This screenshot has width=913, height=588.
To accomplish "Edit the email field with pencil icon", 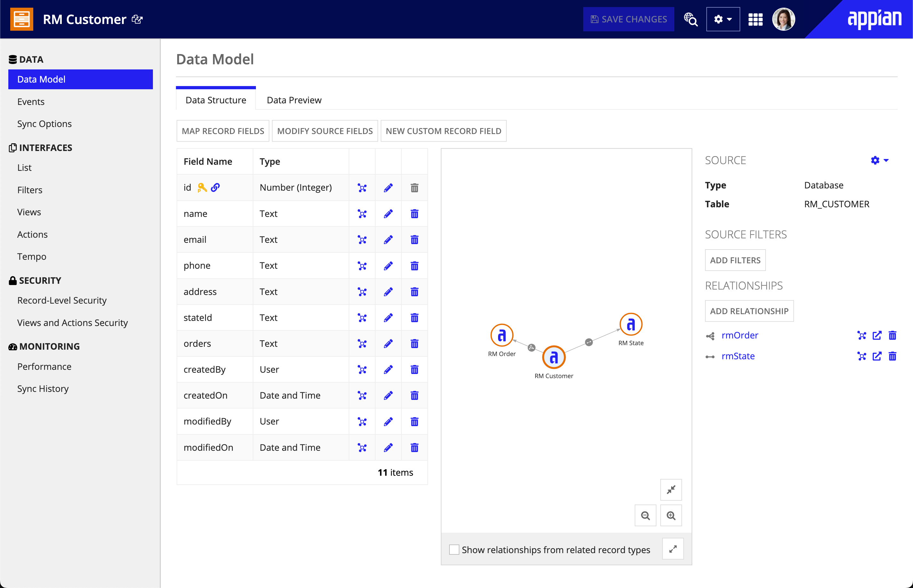I will (x=388, y=240).
